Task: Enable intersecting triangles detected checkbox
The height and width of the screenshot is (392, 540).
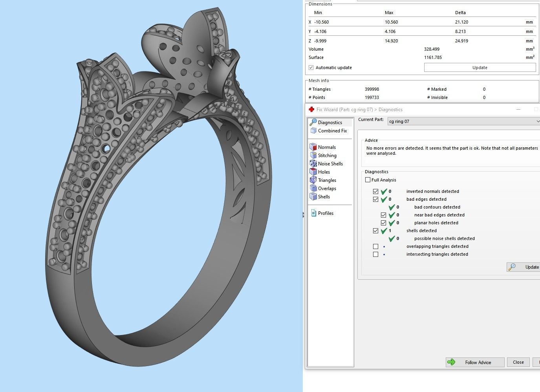Action: point(375,254)
